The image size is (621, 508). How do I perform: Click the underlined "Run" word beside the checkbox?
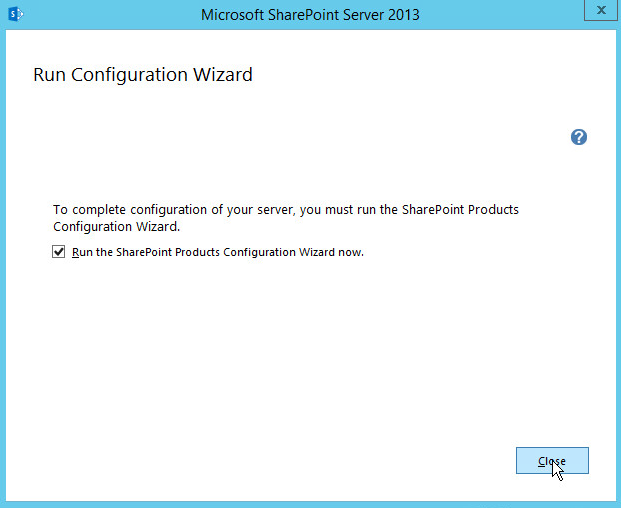82,253
